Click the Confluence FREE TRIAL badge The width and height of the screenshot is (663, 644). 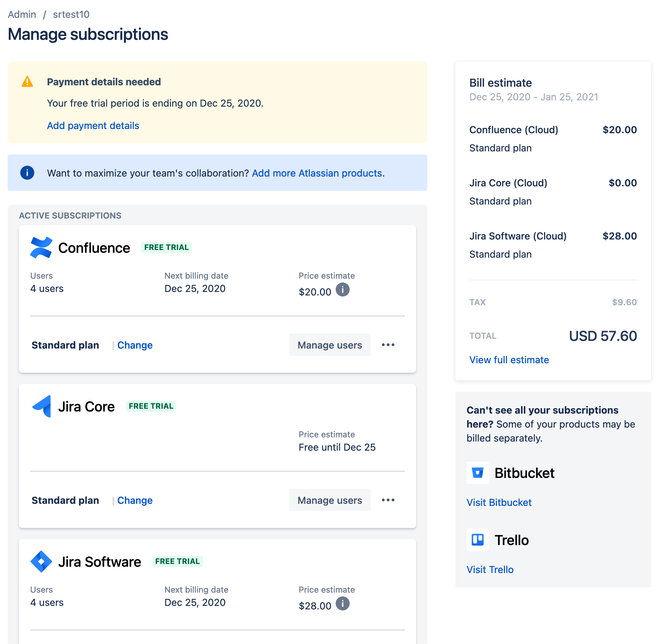pos(166,247)
